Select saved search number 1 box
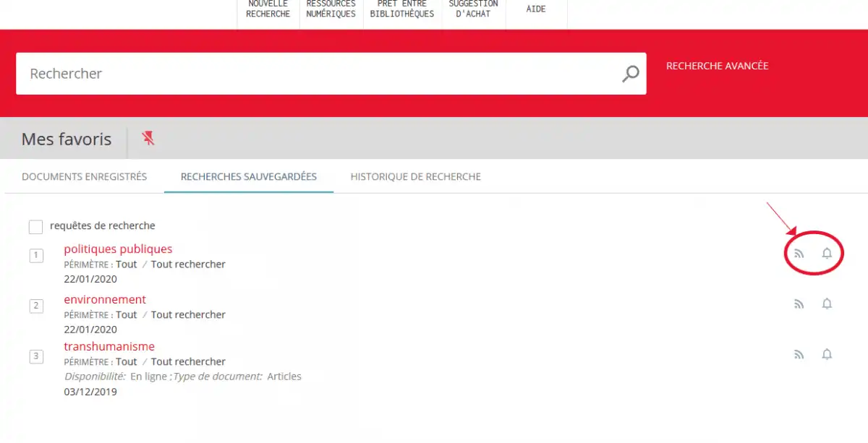 point(36,255)
